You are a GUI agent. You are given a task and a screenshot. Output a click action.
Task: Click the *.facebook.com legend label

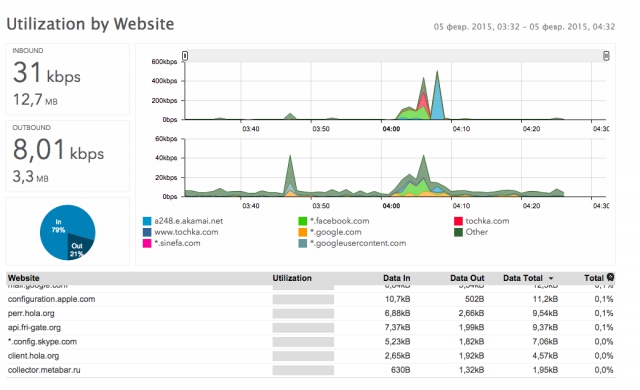(x=340, y=221)
